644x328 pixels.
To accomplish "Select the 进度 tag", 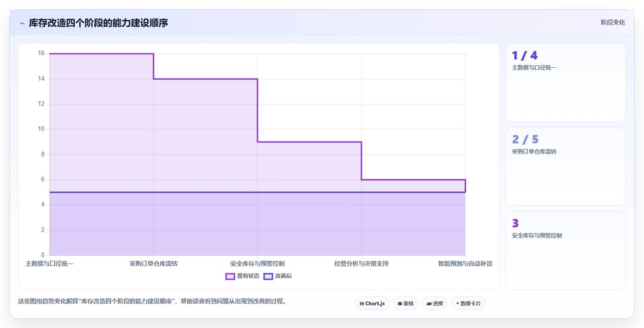I will pos(435,303).
